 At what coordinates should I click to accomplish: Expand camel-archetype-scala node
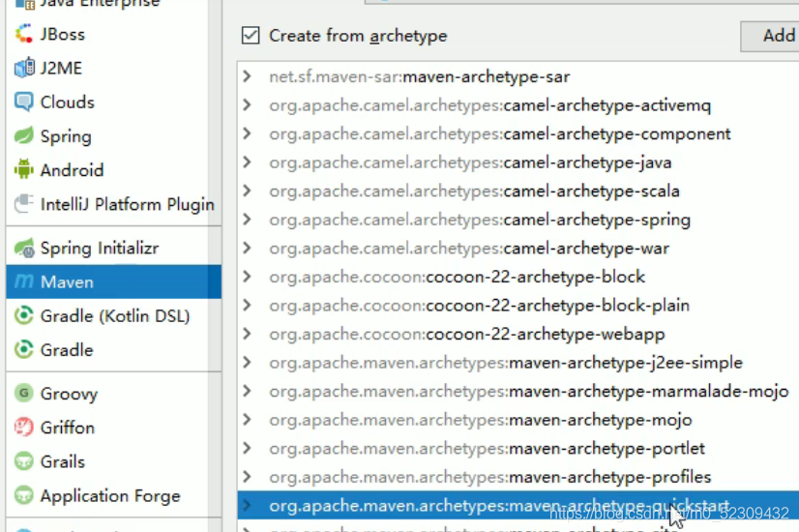point(247,191)
